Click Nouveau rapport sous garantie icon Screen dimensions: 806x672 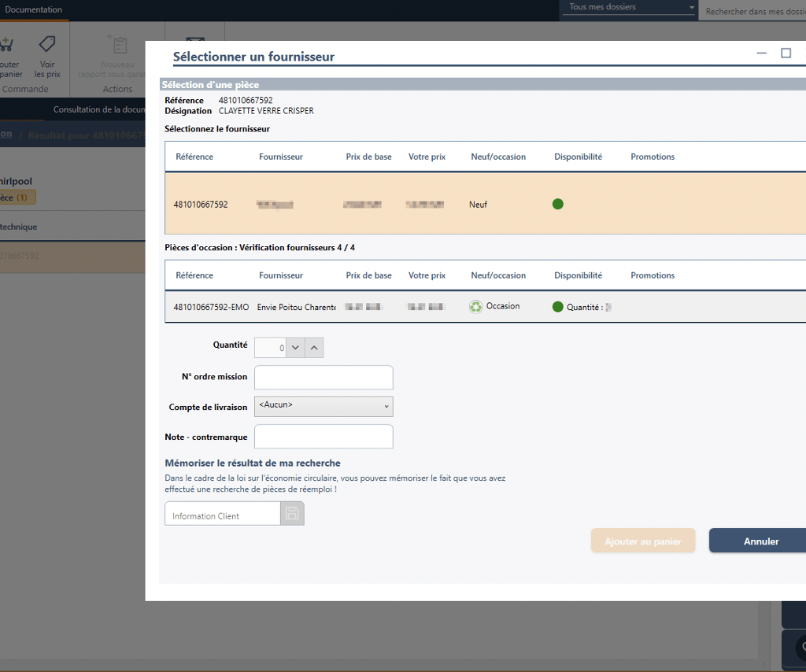click(117, 46)
